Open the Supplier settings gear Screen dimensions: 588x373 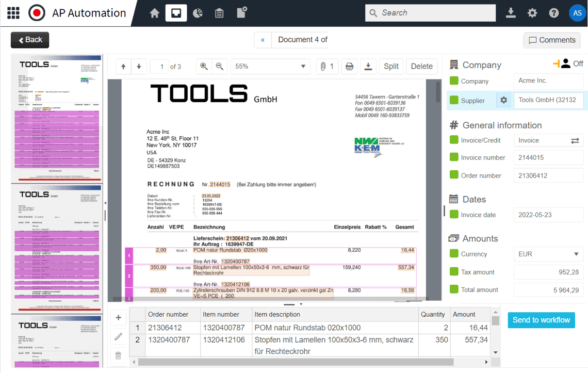pyautogui.click(x=503, y=100)
